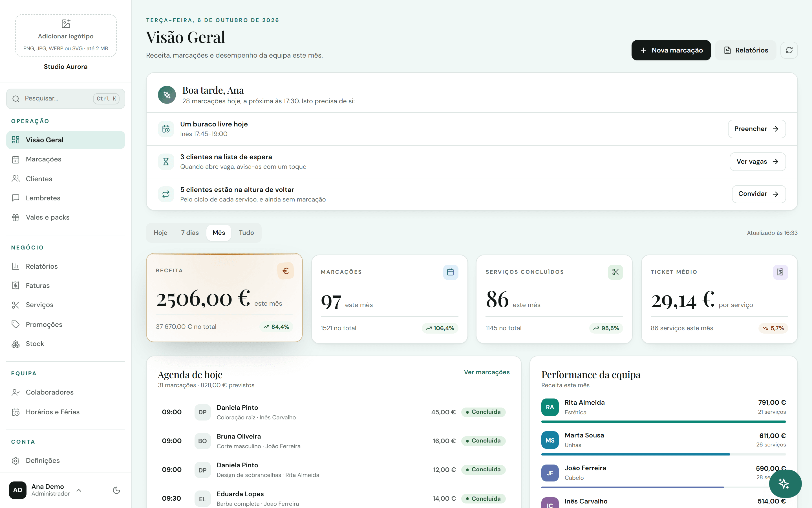Click Bruna Oliveira's Concluída status badge
Viewport: 812px width, 508px height.
483,441
